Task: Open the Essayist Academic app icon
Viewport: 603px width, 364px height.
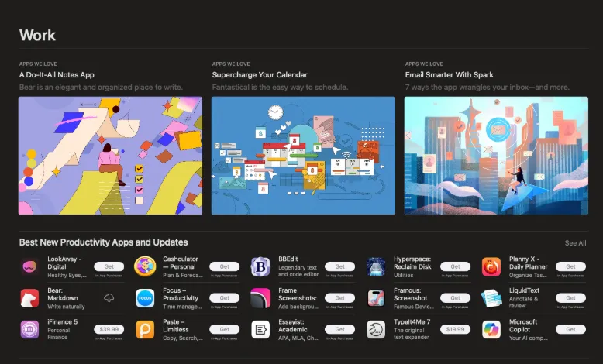Action: coord(260,329)
